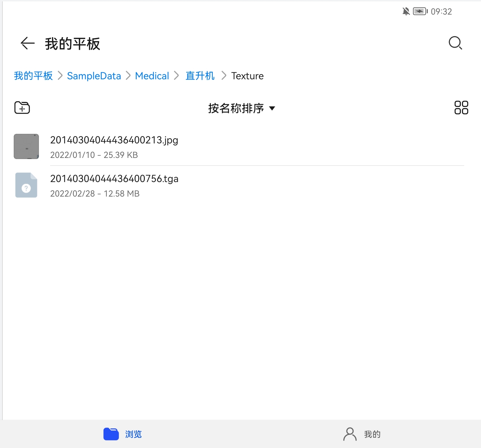The image size is (481, 448).
Task: Tap the unknown-file icon for the .tga file
Action: tap(26, 185)
